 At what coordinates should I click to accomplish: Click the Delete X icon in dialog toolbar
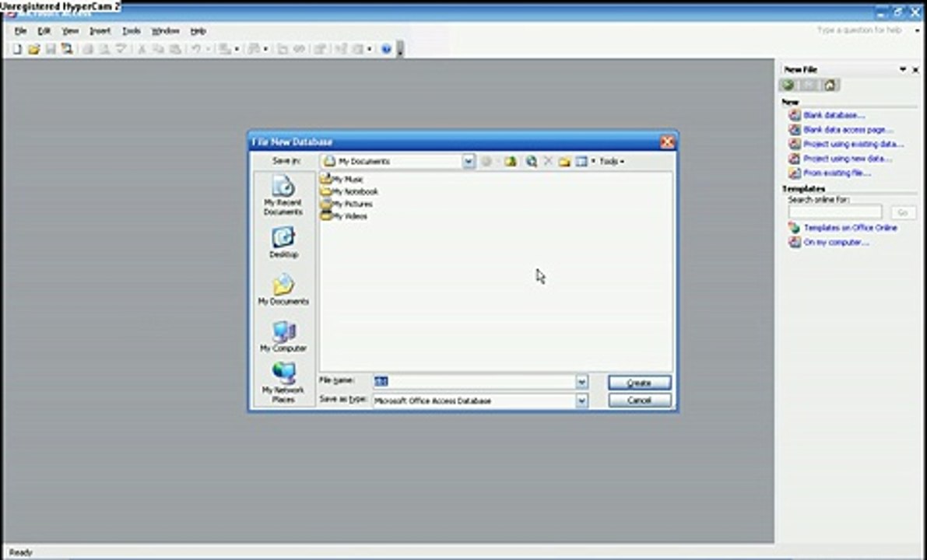coord(548,161)
